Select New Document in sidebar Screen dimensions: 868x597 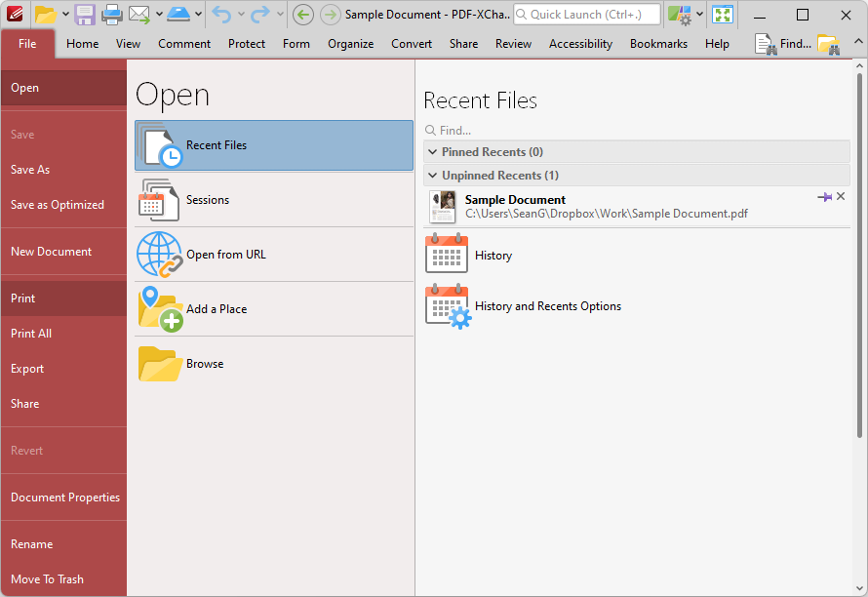63,252
